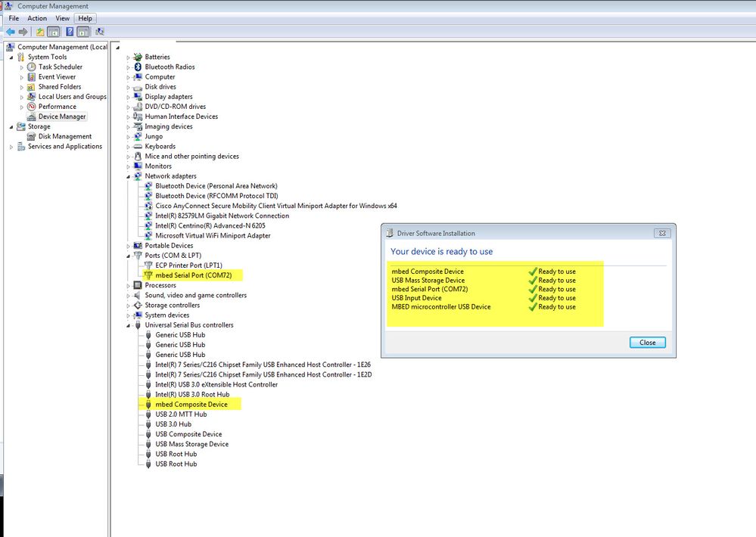Collapse the System Tools node
Viewport: 756px width, 537px height.
11,57
